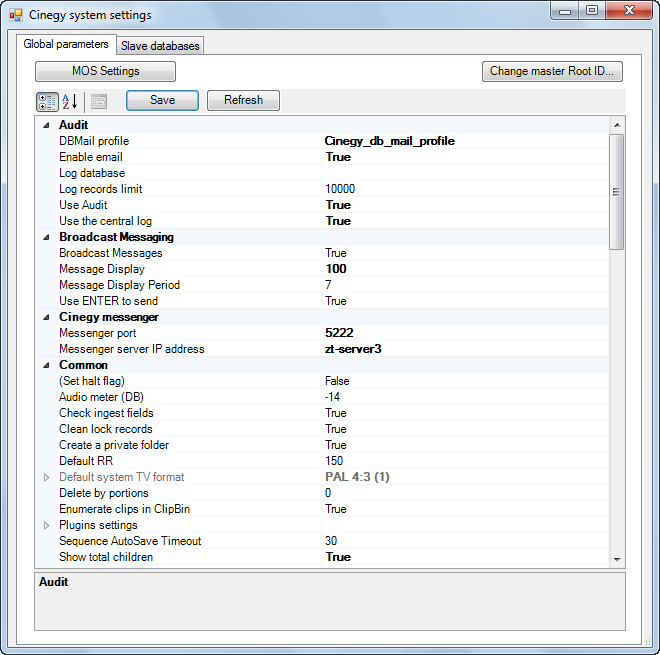Click Default RR value 150
This screenshot has width=660, height=655.
tap(334, 461)
